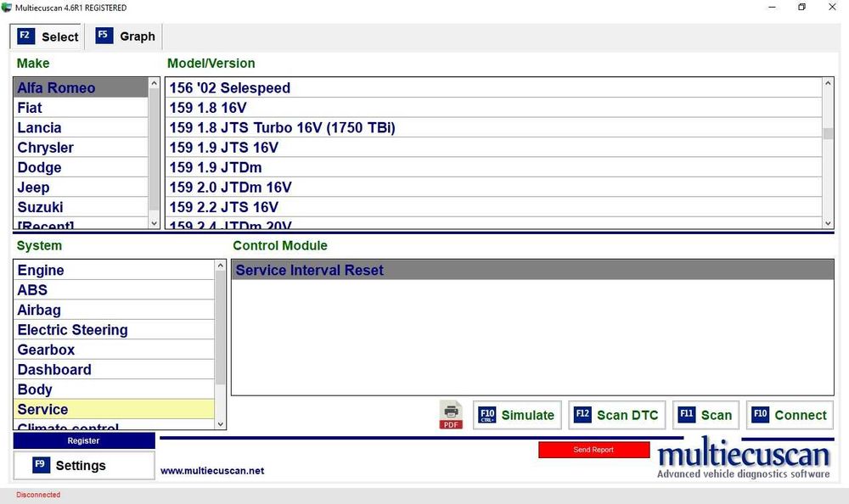Image resolution: width=849 pixels, height=504 pixels.
Task: Open the www.multiecuscan.net link
Action: [x=212, y=471]
